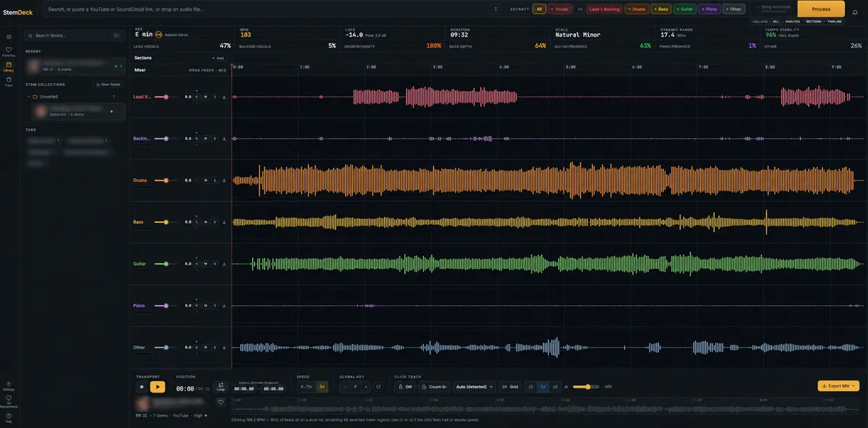Select the Sections collapse option

point(814,22)
